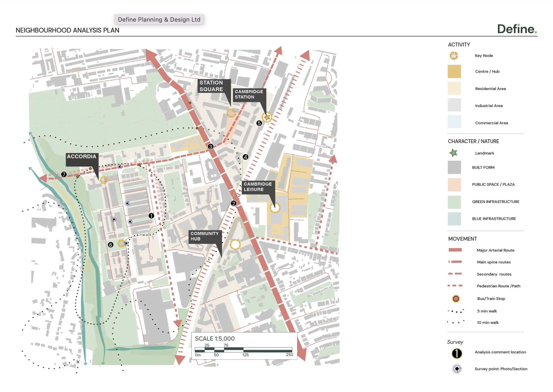553x392 pixels.
Task: Click the Bus/Train Stop legend icon
Action: (456, 299)
